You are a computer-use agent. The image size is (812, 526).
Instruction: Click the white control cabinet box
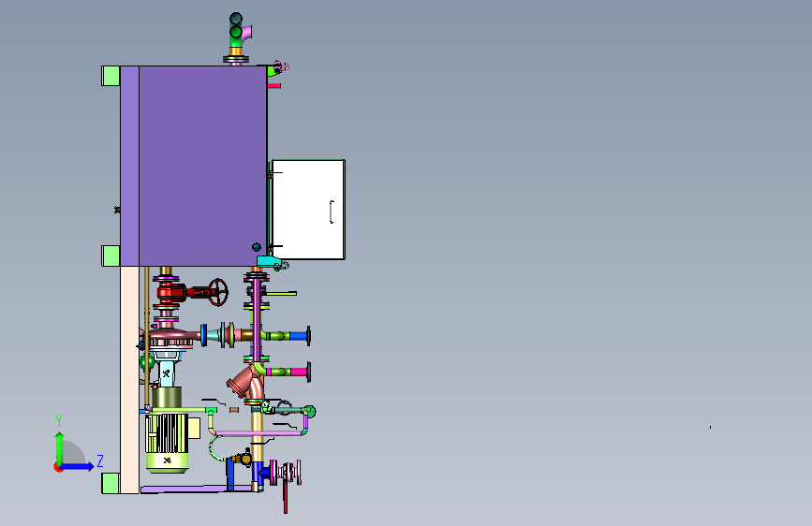point(308,210)
